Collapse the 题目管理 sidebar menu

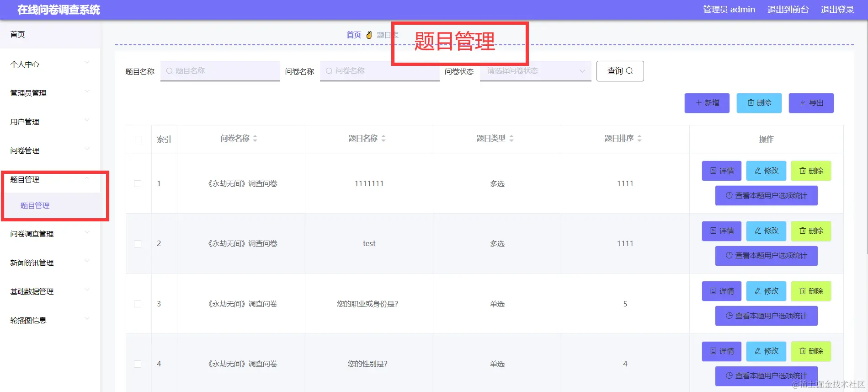coord(50,179)
